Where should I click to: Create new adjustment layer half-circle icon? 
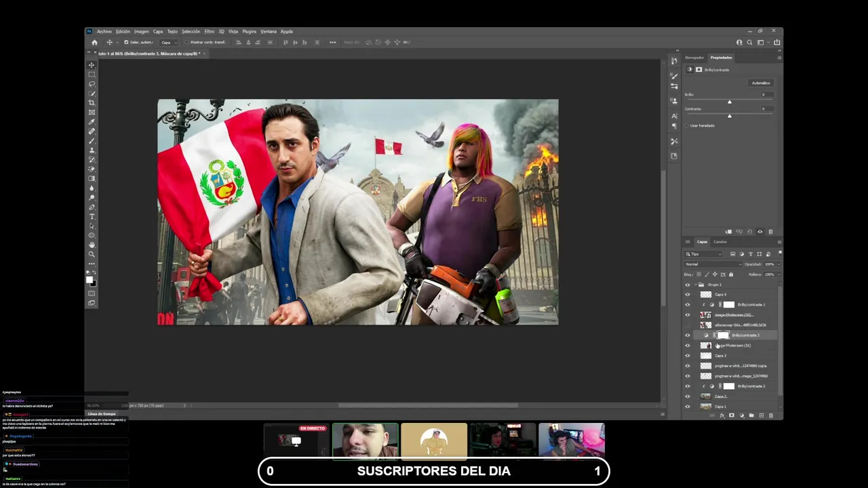coord(741,415)
